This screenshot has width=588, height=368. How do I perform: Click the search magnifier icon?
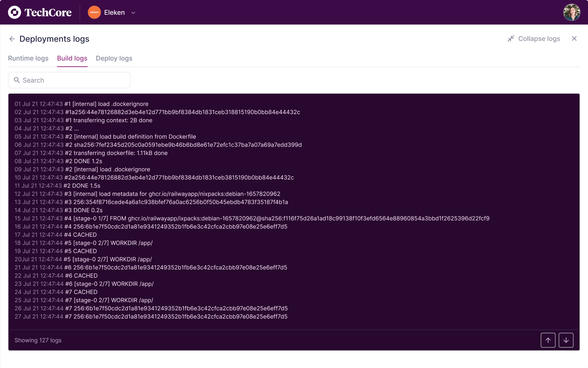17,80
